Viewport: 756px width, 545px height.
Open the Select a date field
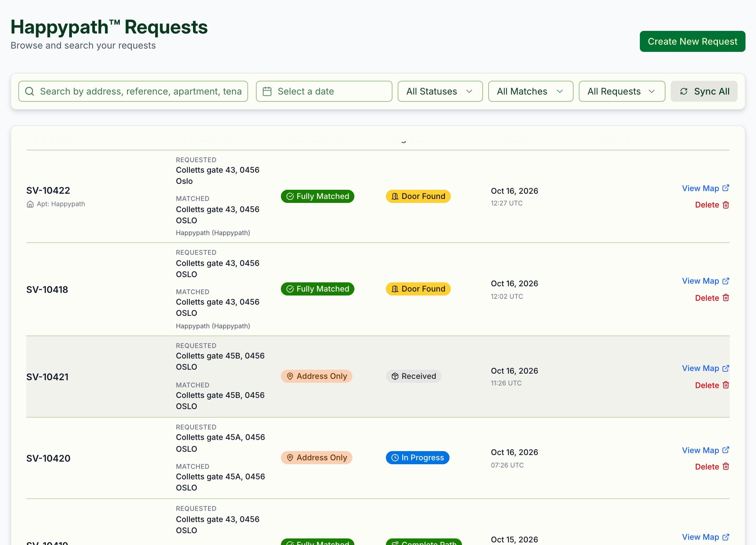tap(324, 91)
